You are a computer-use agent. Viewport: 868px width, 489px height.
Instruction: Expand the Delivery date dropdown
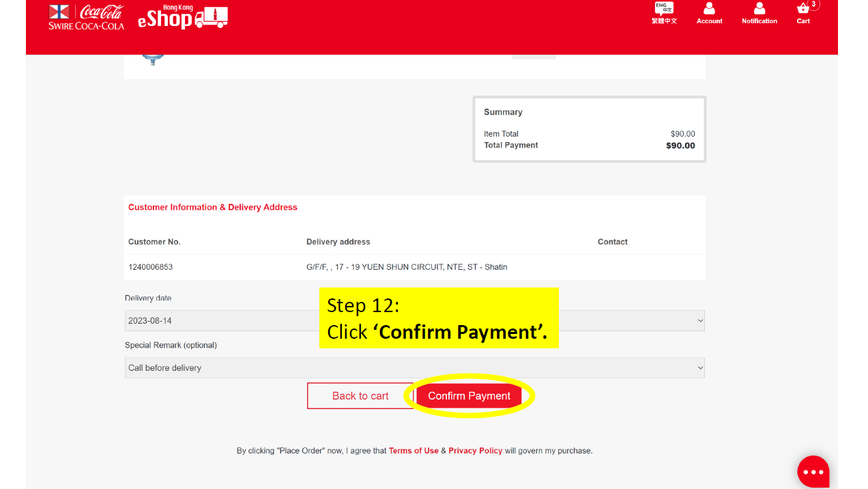tap(415, 320)
